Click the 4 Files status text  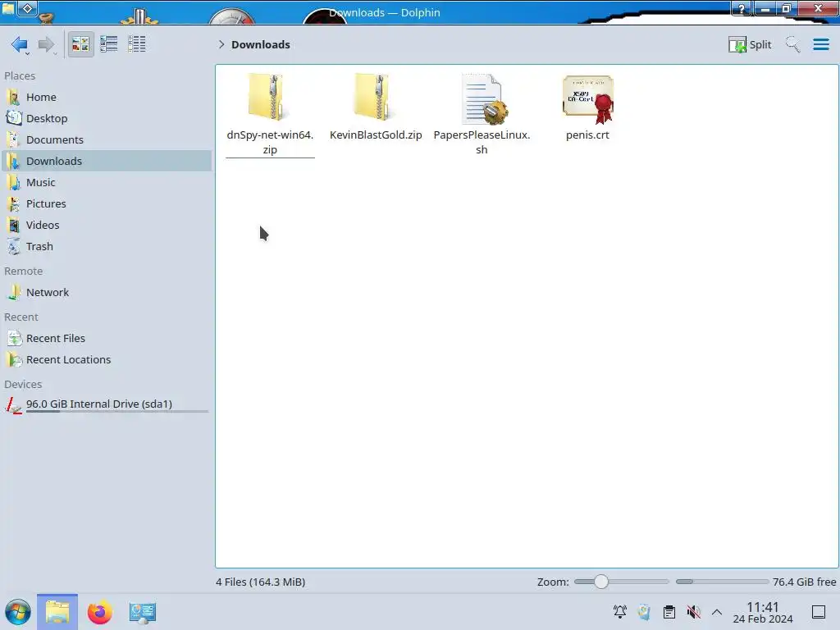[260, 582]
